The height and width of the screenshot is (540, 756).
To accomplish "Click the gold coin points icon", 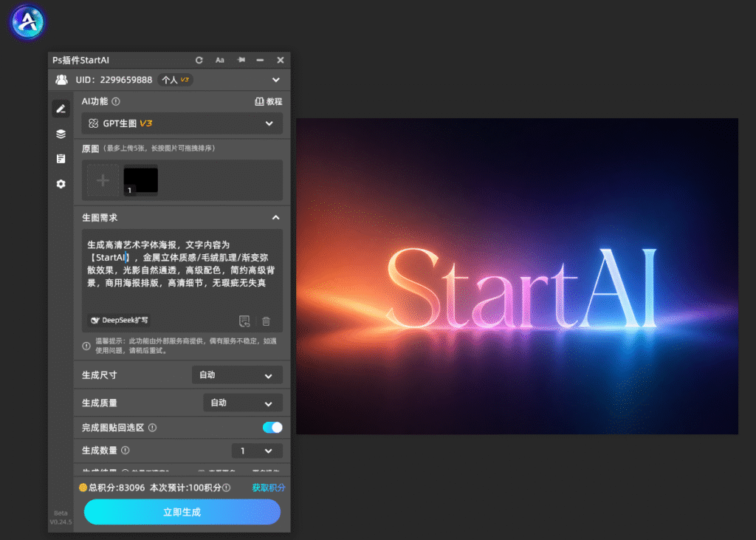I will click(x=83, y=488).
